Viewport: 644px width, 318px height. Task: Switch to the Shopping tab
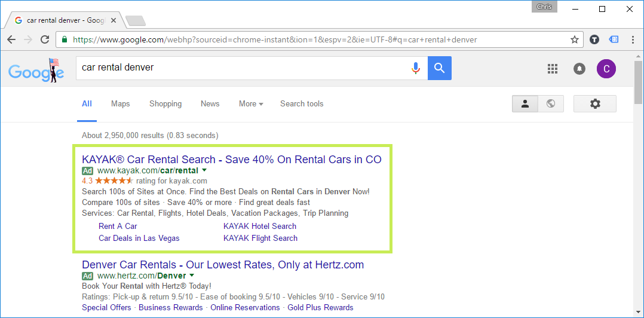[x=165, y=104]
